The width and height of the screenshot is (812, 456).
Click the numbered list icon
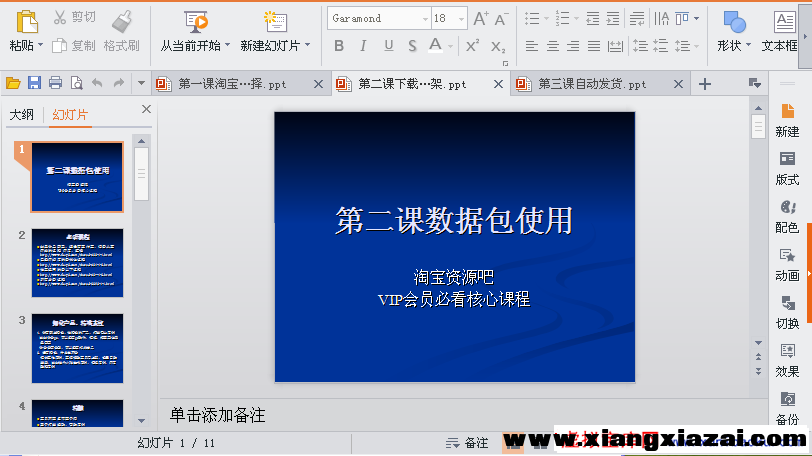pos(562,19)
